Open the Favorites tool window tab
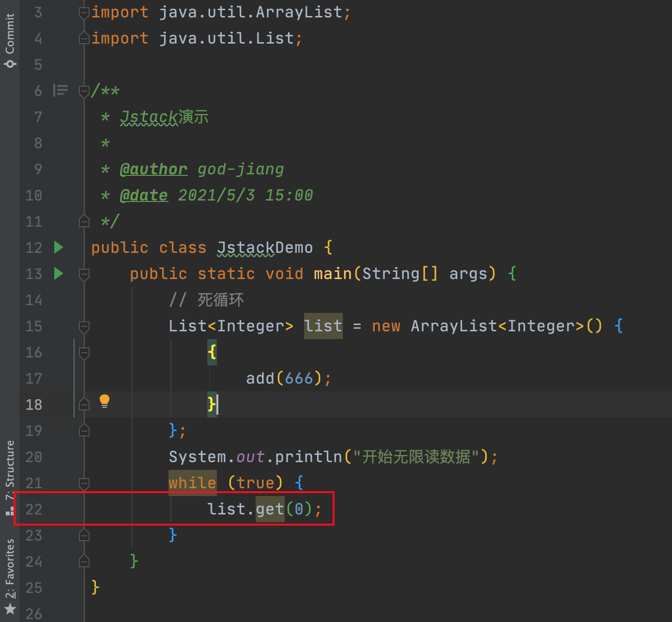Image resolution: width=672 pixels, height=622 pixels. pos(10,576)
